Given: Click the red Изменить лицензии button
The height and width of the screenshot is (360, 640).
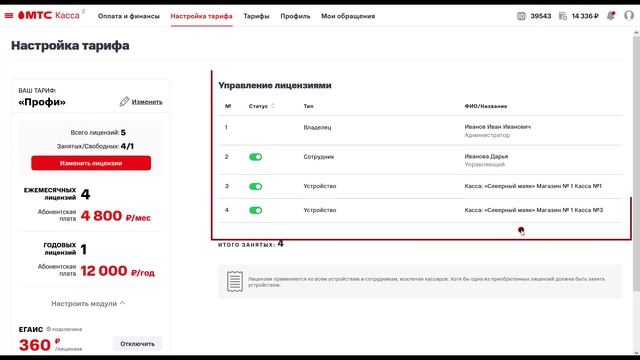Looking at the screenshot, I should pyautogui.click(x=91, y=163).
